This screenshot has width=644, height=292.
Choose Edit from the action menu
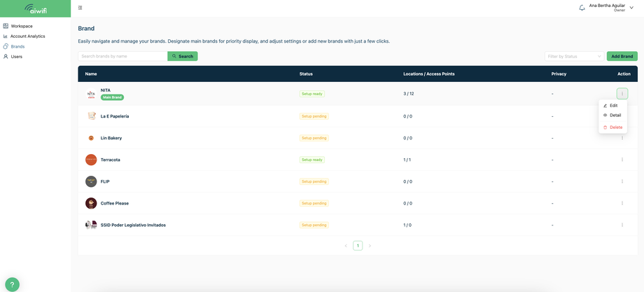pos(612,106)
